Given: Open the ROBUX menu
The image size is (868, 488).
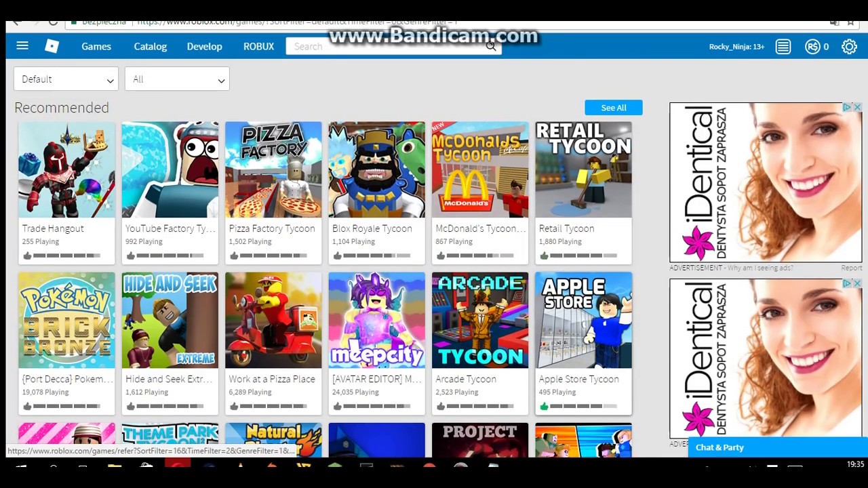Looking at the screenshot, I should 258,46.
